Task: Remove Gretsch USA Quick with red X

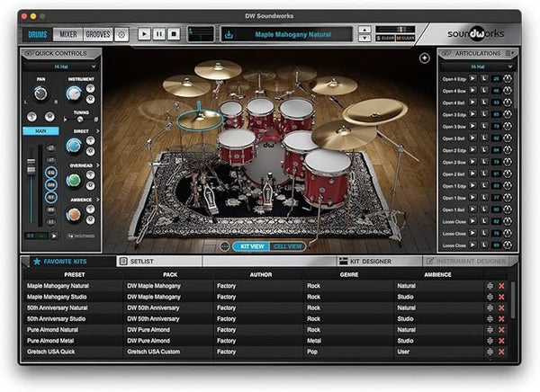Action: [501, 352]
